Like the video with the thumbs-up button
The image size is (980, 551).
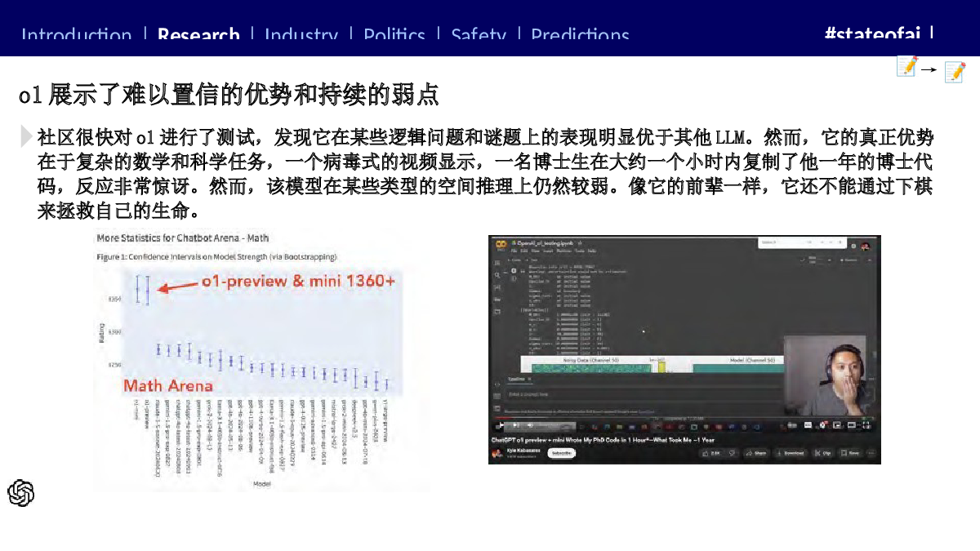tap(713, 453)
